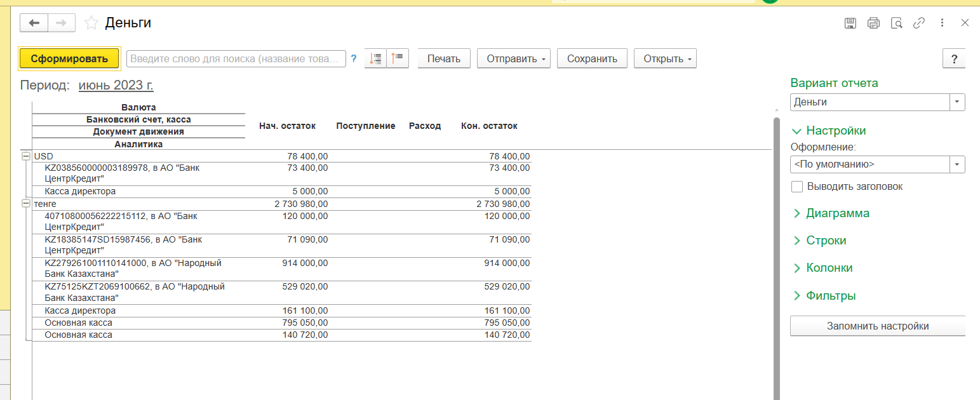This screenshot has width=980, height=400.
Task: Copy link using chain icon
Action: [x=918, y=23]
